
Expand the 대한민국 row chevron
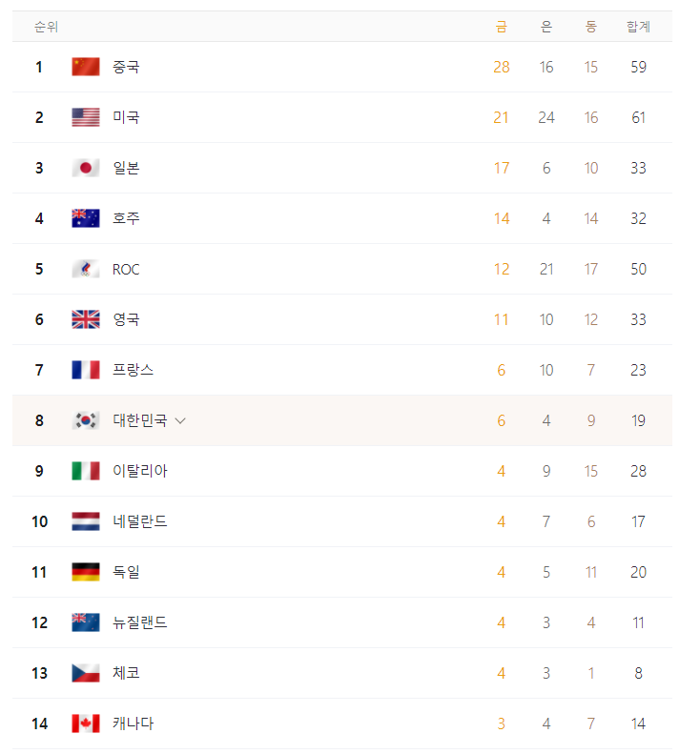pyautogui.click(x=180, y=420)
